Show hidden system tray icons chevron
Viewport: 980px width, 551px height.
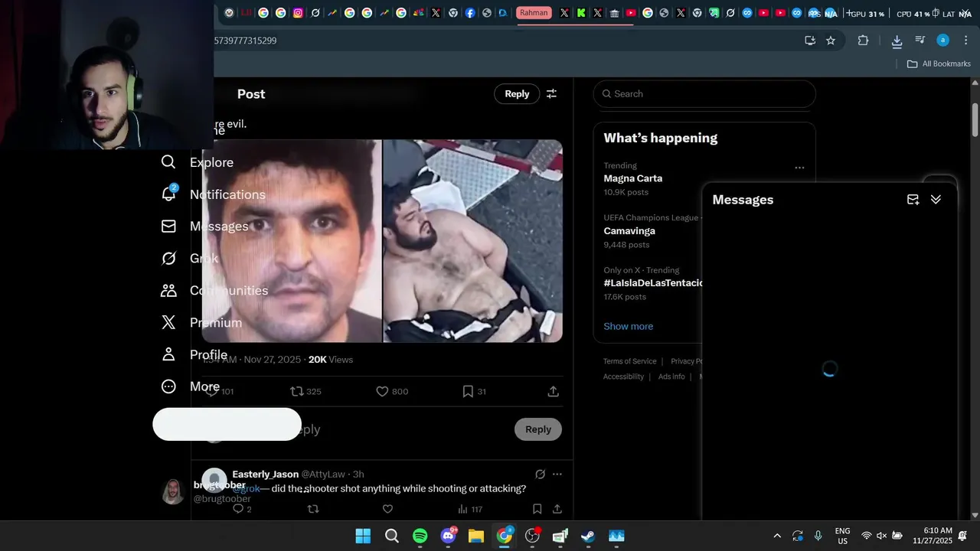point(777,536)
